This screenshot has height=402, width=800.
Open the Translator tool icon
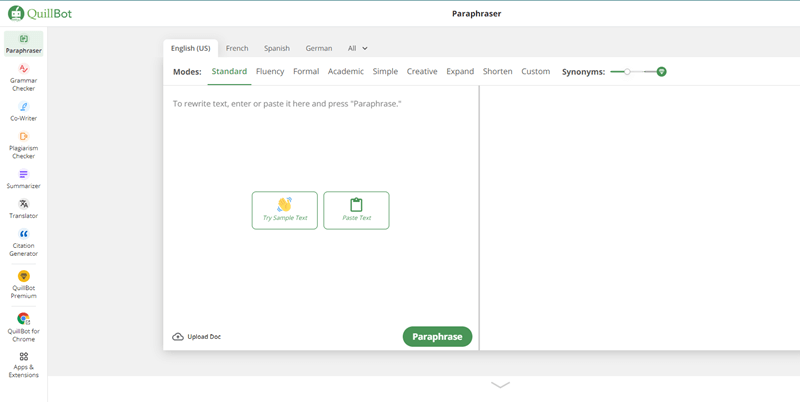[23, 204]
